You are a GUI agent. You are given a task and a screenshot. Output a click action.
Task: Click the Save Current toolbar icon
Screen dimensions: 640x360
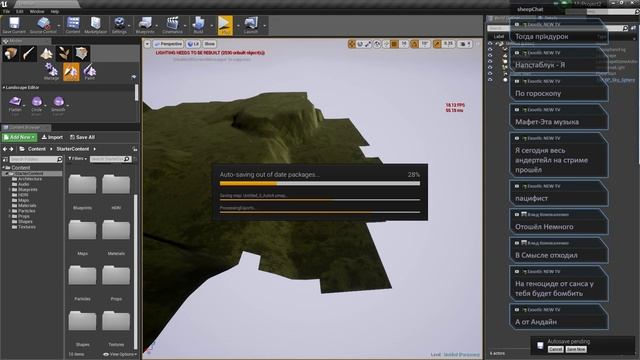coord(14,25)
